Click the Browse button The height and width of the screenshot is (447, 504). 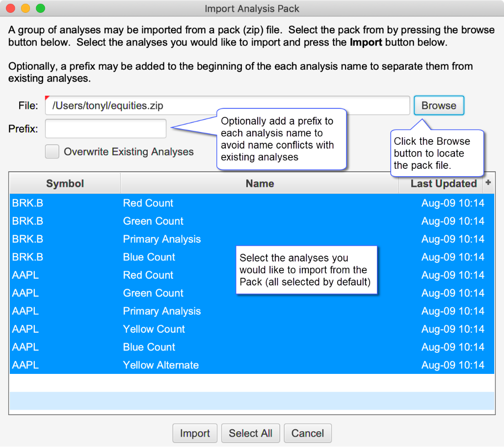pyautogui.click(x=438, y=105)
